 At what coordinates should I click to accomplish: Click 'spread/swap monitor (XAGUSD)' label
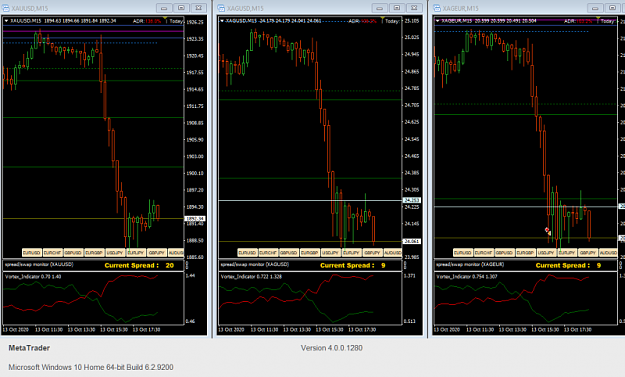tap(255, 264)
